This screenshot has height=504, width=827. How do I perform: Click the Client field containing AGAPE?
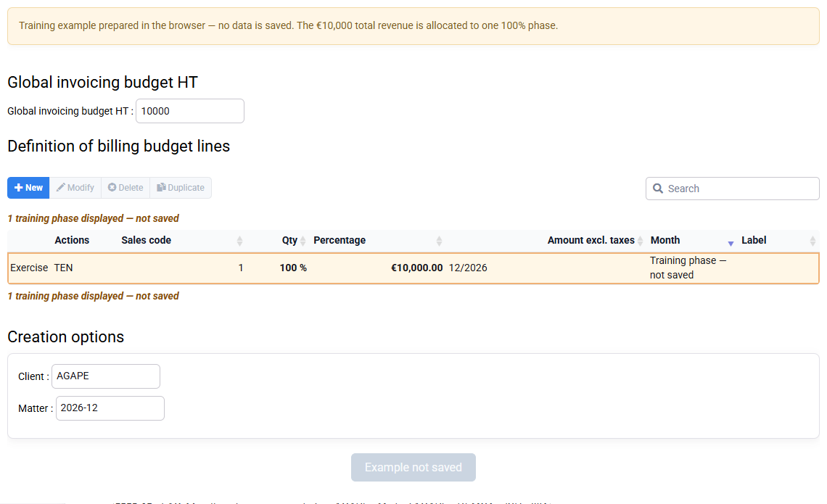click(x=105, y=376)
